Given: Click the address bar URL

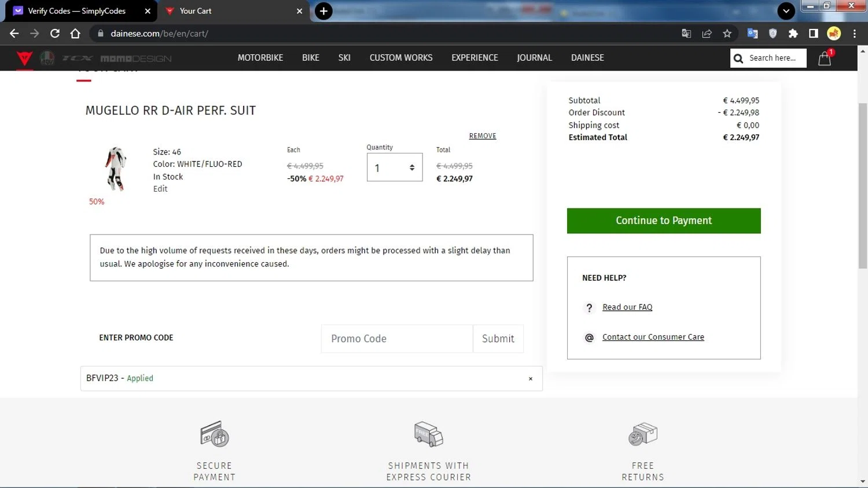Looking at the screenshot, I should (x=160, y=34).
